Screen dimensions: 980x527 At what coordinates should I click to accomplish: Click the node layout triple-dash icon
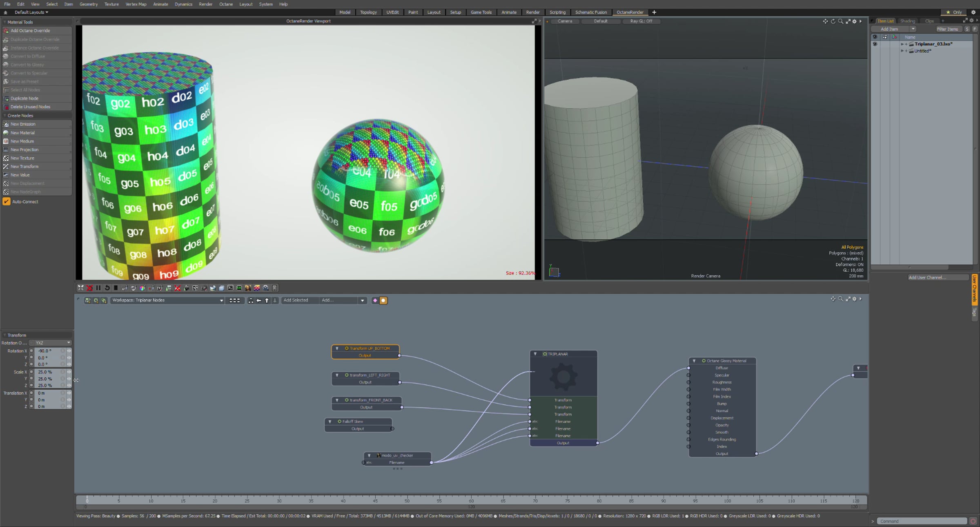coord(234,300)
